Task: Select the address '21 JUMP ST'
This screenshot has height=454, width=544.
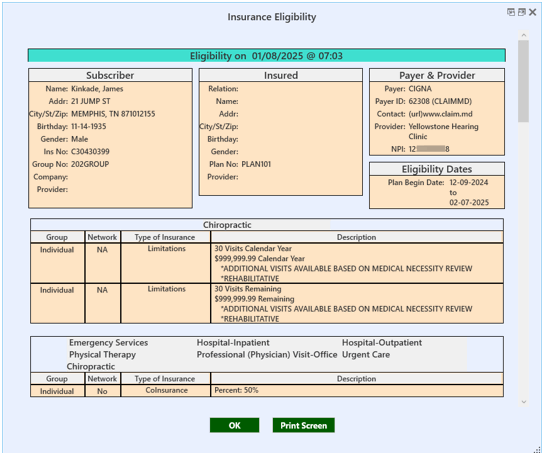Action: (x=91, y=101)
